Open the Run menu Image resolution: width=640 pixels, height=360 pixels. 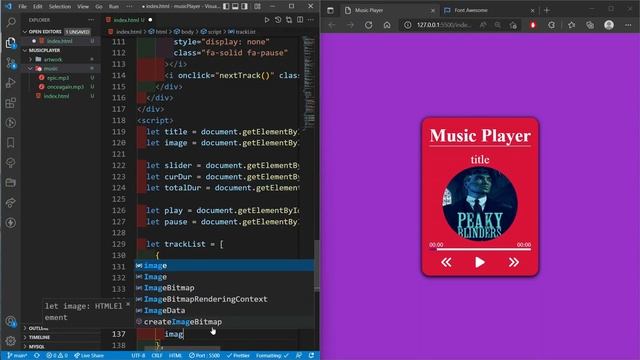point(114,7)
